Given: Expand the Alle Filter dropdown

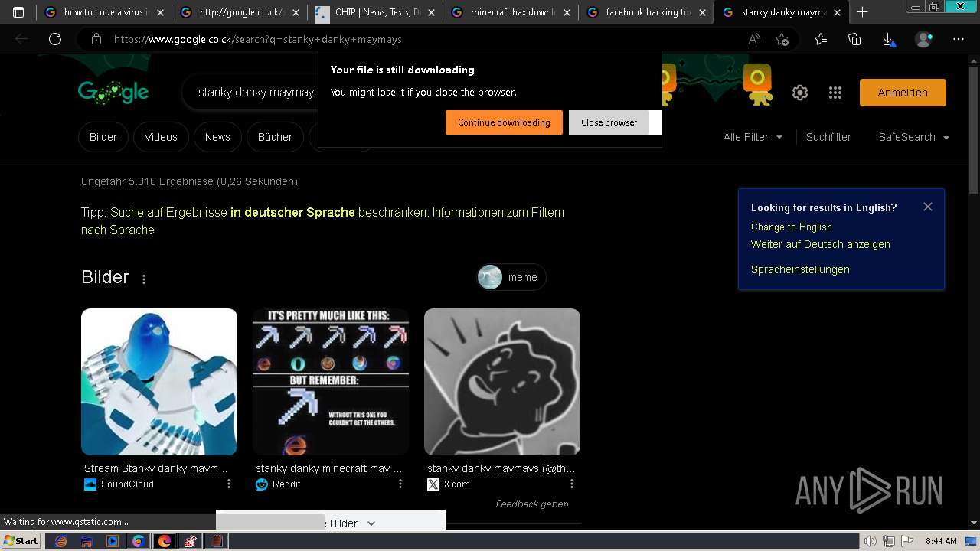Looking at the screenshot, I should [x=753, y=137].
